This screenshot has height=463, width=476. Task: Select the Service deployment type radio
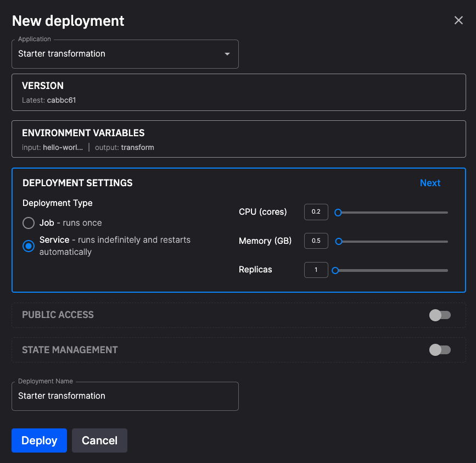coord(29,246)
